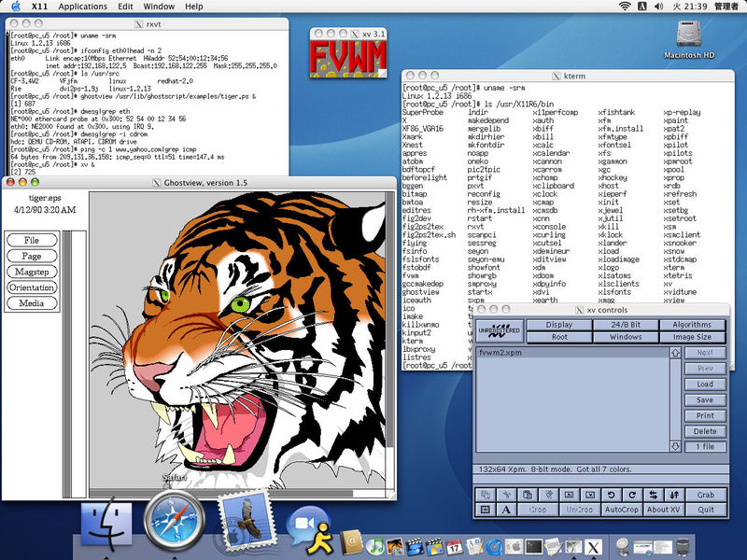Click Ghostview's horizontal scrollbar below the tiger

point(237,493)
